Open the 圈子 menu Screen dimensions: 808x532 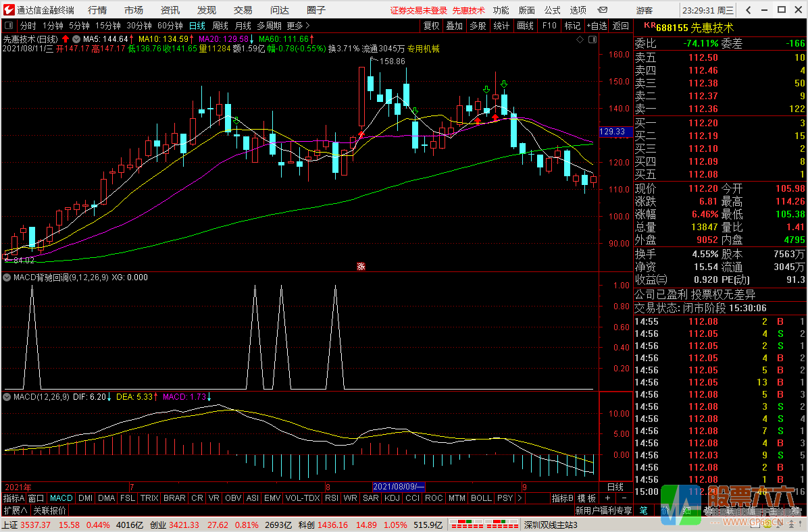(x=316, y=10)
